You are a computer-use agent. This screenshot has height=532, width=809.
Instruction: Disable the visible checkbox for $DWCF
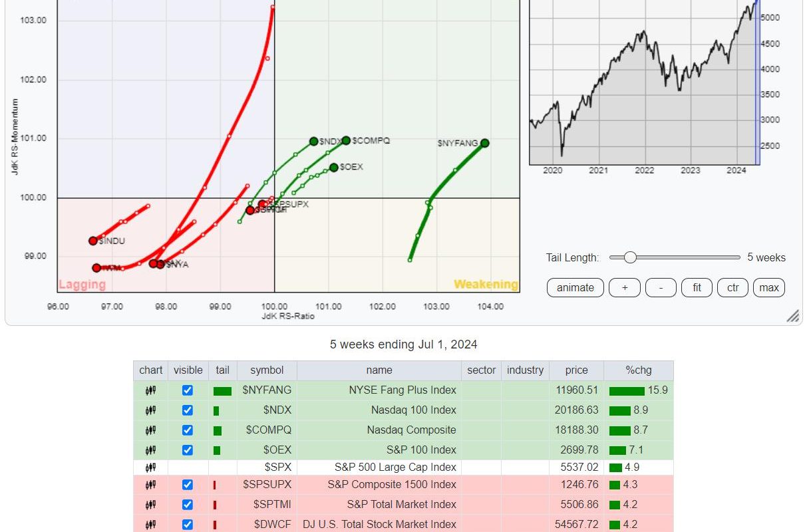188,525
